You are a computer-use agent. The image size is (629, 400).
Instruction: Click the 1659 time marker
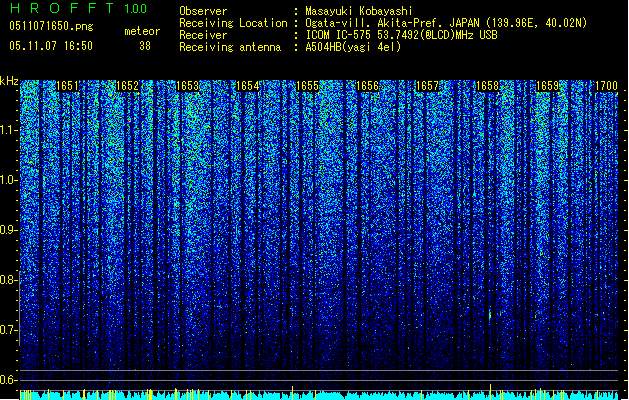pyautogui.click(x=548, y=86)
